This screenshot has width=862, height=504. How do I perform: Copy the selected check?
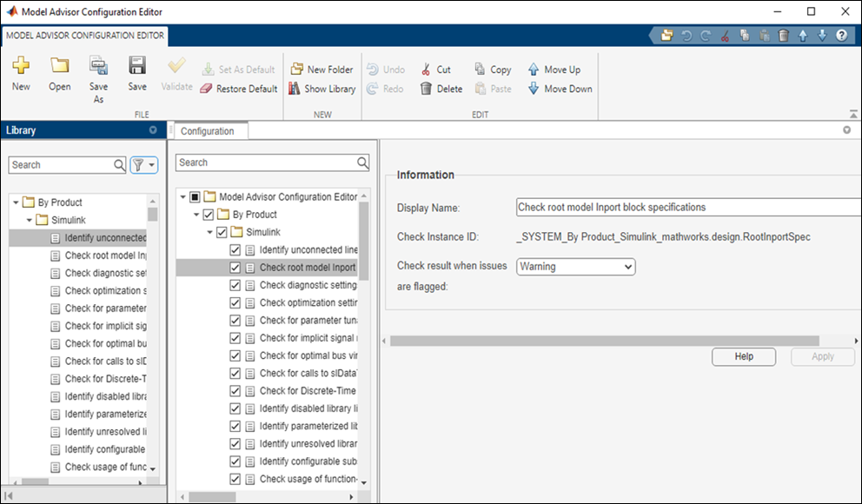(492, 69)
